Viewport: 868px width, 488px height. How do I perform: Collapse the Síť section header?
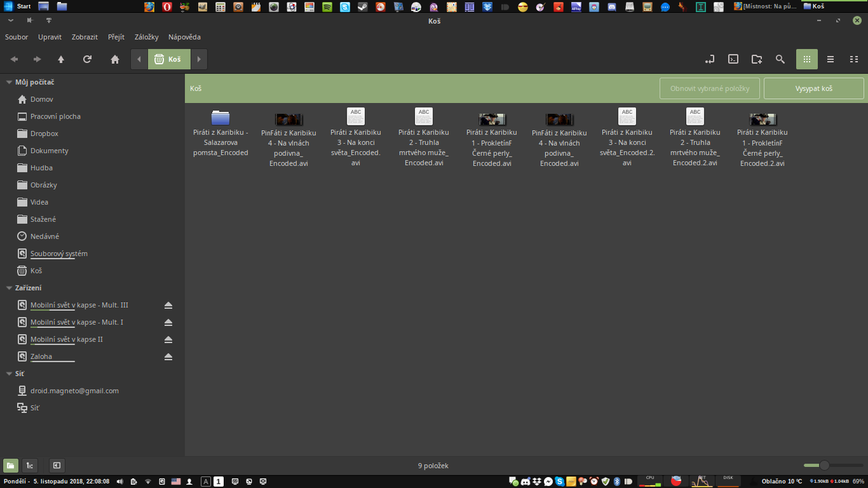point(9,373)
